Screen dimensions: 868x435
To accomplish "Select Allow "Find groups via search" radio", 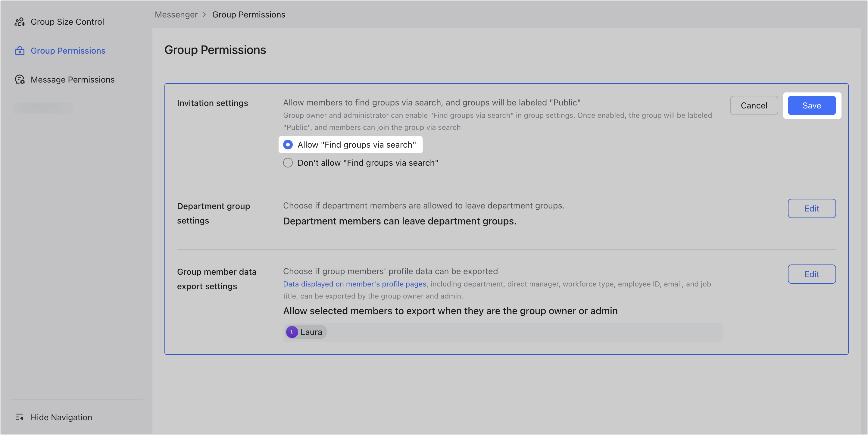I will 288,145.
